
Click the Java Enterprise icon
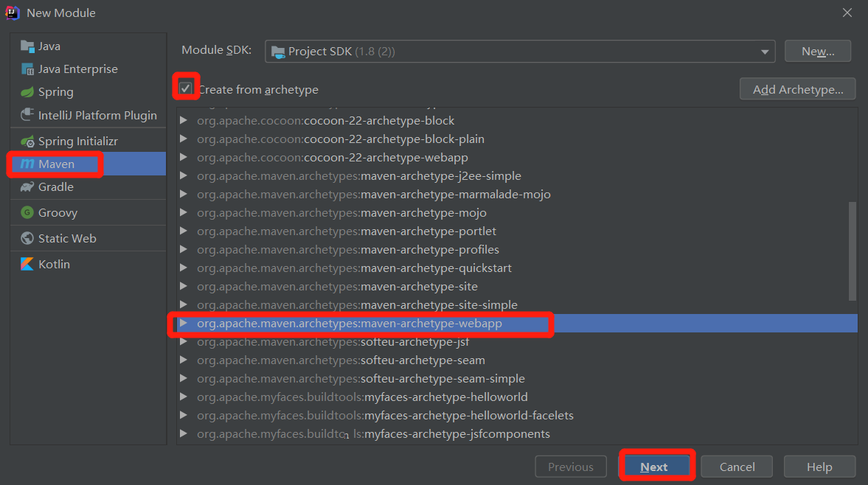[27, 69]
